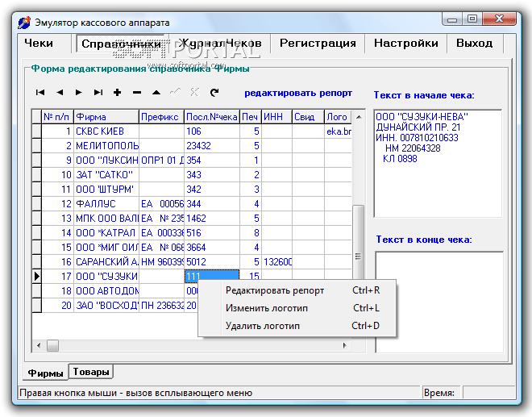Cancel edit X navigator icon
Image resolution: width=532 pixels, height=417 pixels.
coord(194,93)
